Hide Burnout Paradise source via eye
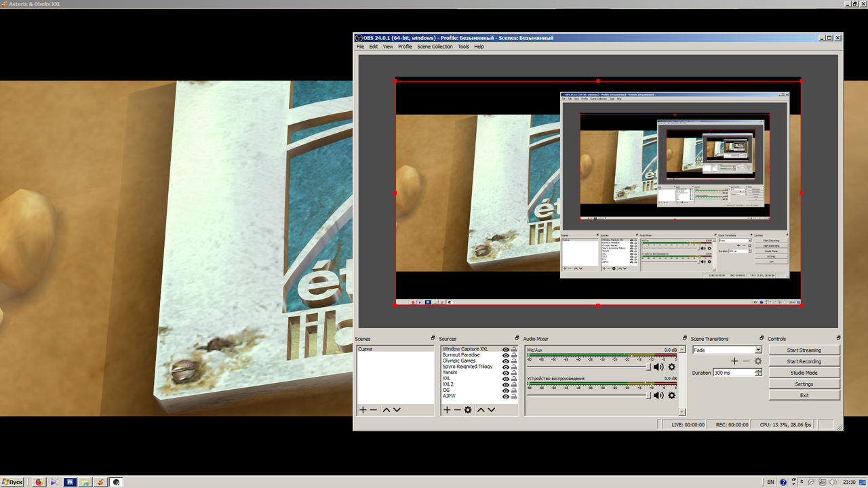Screen dimensions: 868x488 [x=506, y=355]
